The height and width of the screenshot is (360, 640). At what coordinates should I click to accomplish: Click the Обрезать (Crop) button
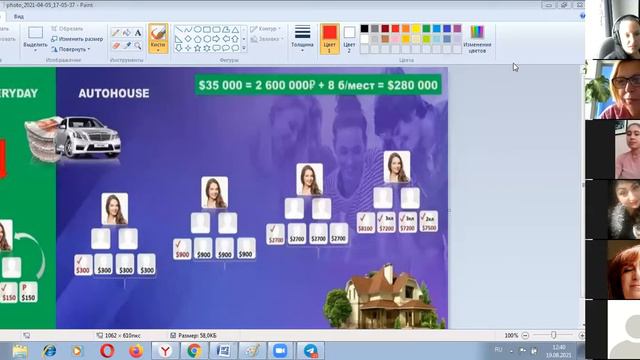tap(67, 29)
